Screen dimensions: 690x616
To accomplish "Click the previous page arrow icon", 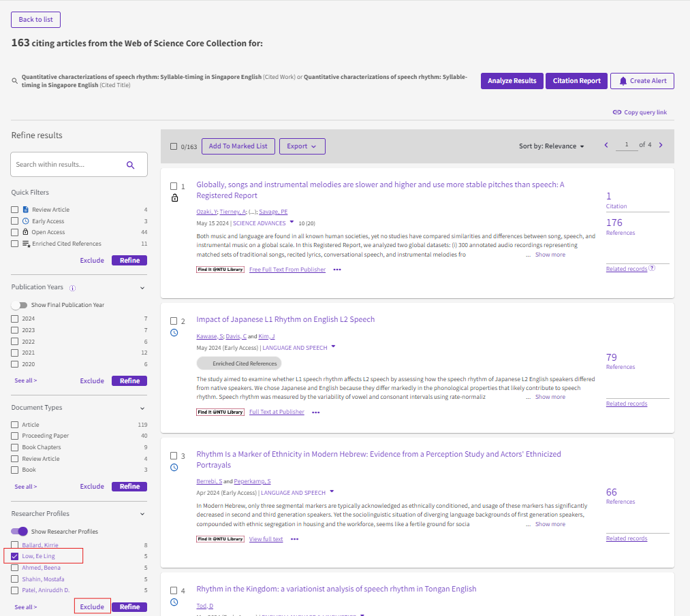I will click(606, 145).
